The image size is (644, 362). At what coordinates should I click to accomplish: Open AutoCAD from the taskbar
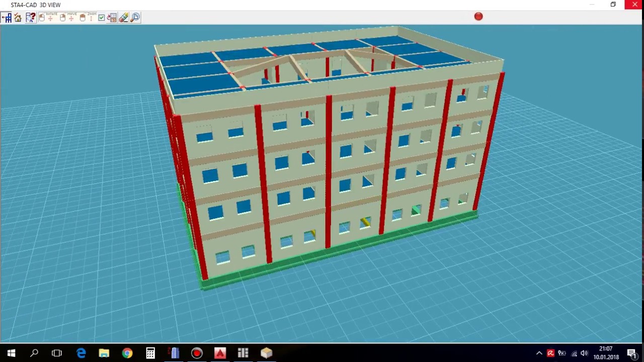[220, 353]
